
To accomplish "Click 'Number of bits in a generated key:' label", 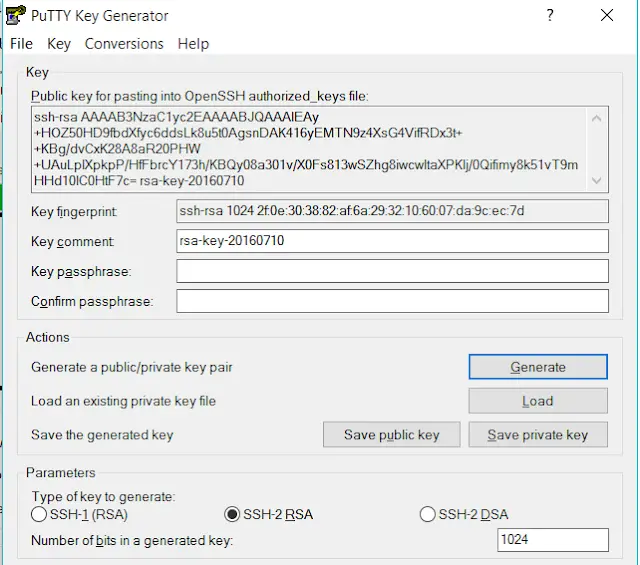I will pyautogui.click(x=132, y=541).
